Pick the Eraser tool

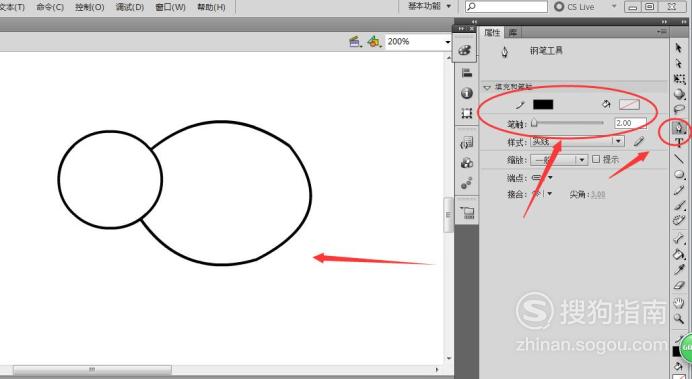point(679,285)
